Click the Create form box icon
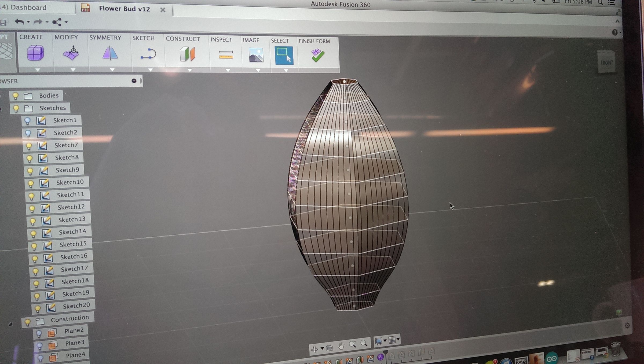Viewport: 644px width, 364px height. 35,53
